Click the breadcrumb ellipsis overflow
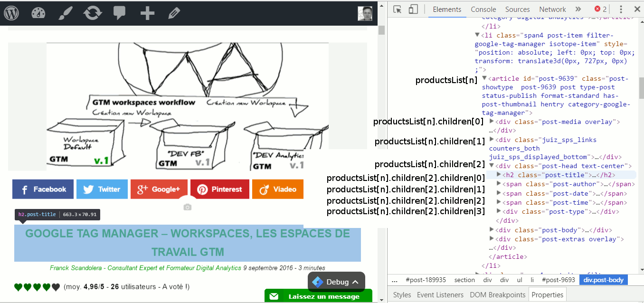The height and width of the screenshot is (303, 644). point(394,280)
